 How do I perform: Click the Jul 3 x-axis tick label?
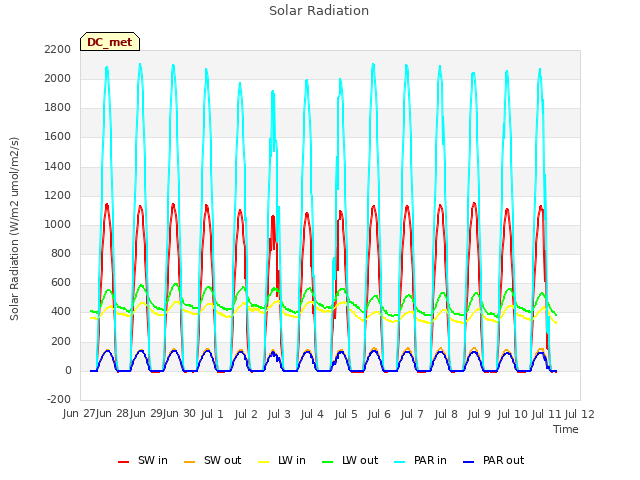click(x=279, y=414)
